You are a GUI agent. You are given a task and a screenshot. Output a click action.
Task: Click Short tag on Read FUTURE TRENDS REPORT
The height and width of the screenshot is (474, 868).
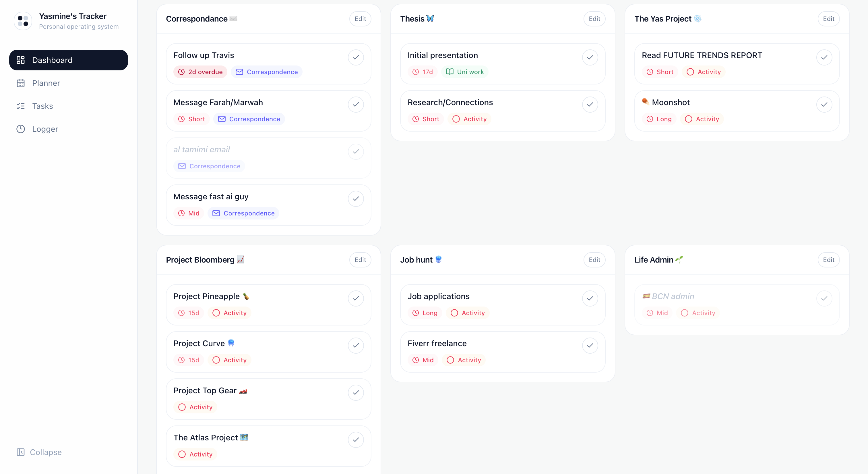click(x=660, y=72)
